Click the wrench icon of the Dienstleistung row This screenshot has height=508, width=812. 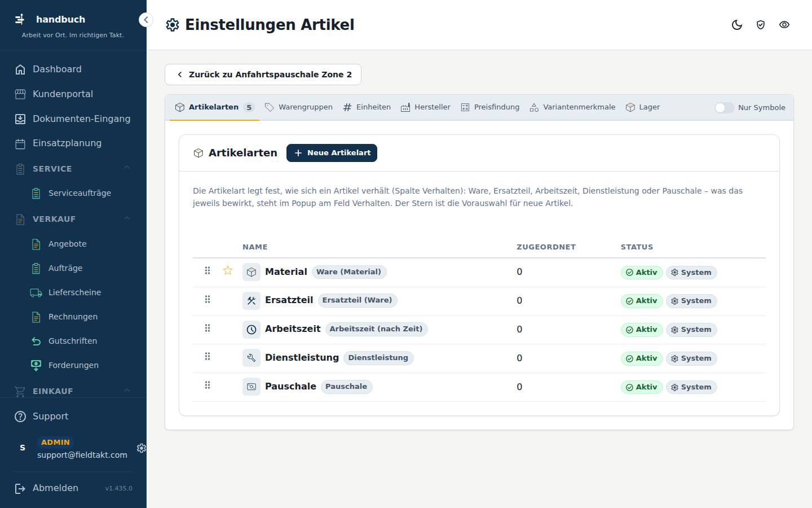251,358
